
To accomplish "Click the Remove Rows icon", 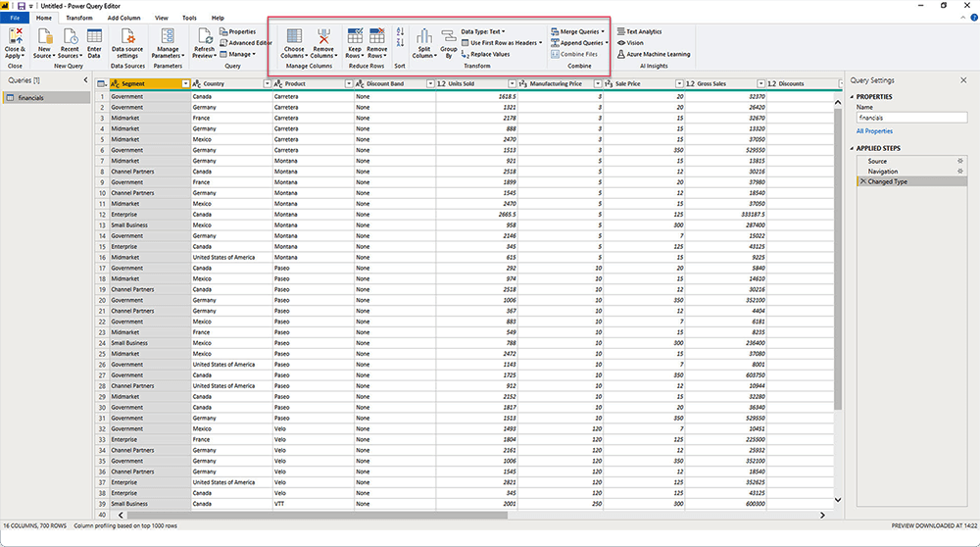I will (377, 35).
